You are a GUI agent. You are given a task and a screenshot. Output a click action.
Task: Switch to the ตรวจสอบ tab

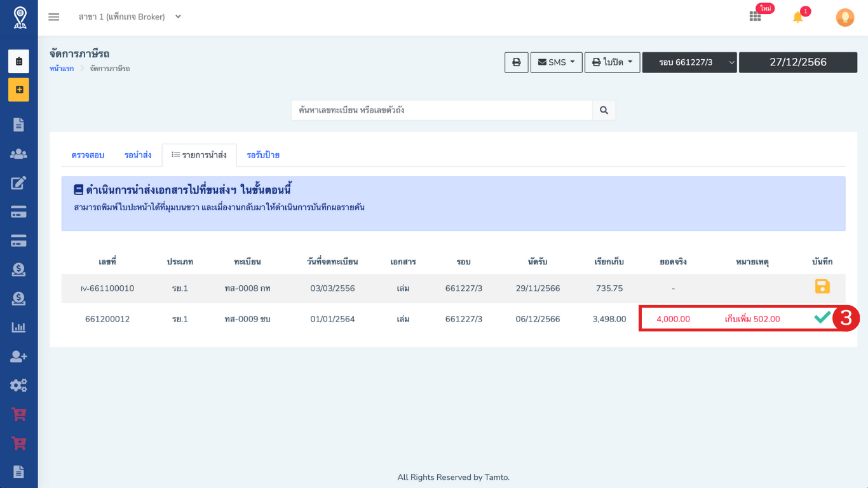88,155
